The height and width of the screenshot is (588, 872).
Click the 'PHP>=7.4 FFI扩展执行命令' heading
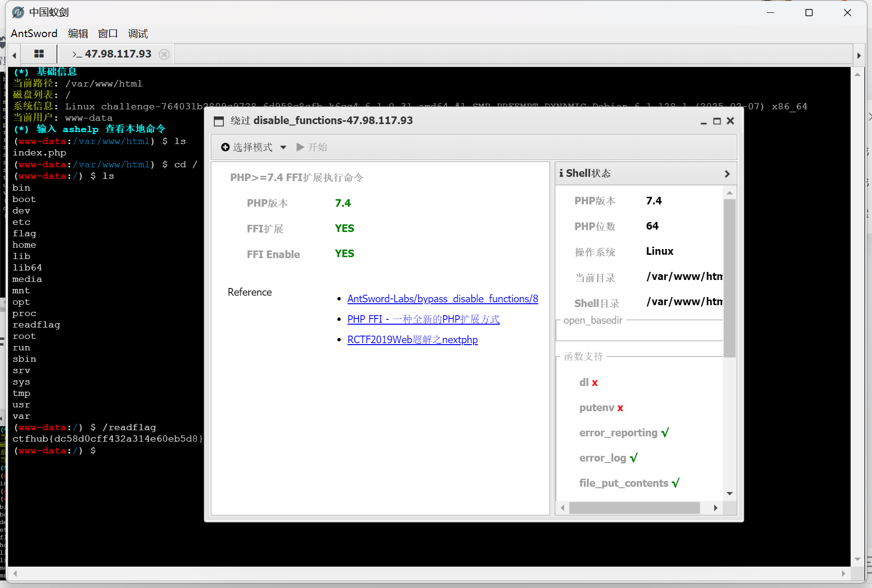point(297,177)
